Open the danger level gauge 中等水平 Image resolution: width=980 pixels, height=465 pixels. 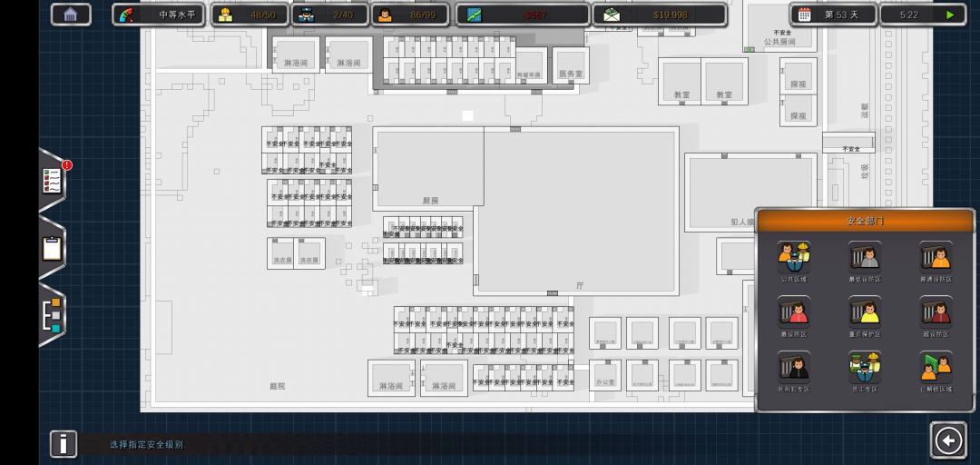point(159,15)
